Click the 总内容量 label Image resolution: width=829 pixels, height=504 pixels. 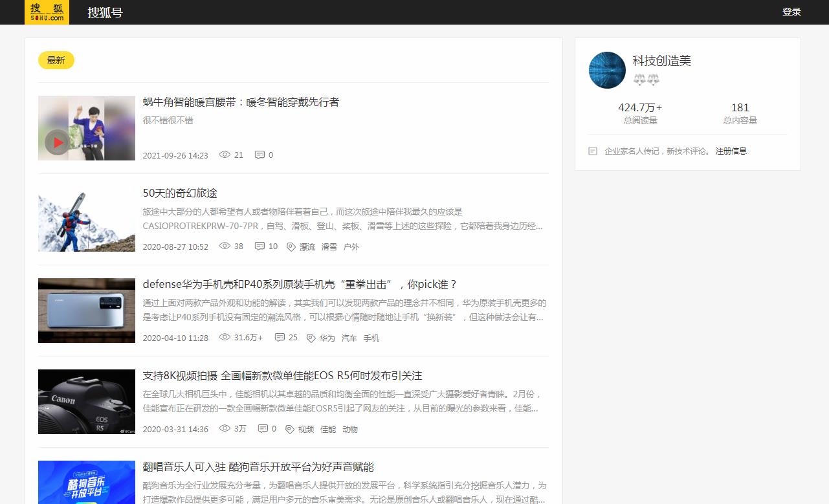pyautogui.click(x=740, y=120)
